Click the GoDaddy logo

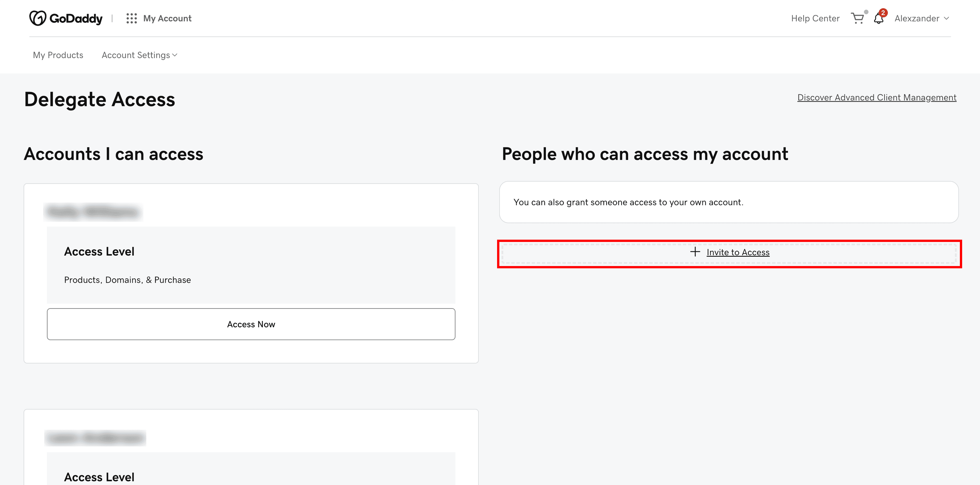tap(66, 18)
